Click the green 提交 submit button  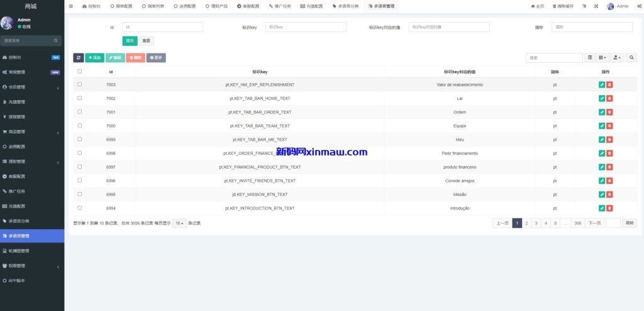(130, 41)
